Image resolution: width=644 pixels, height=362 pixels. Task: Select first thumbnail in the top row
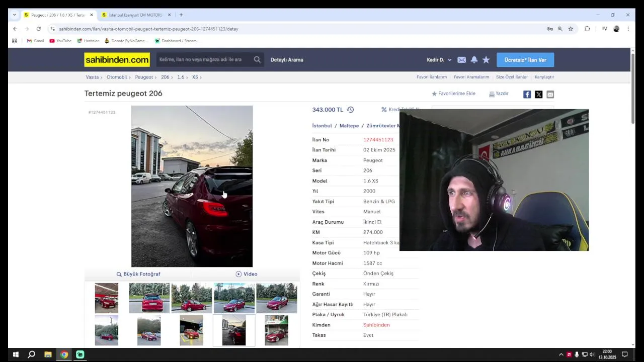107,298
